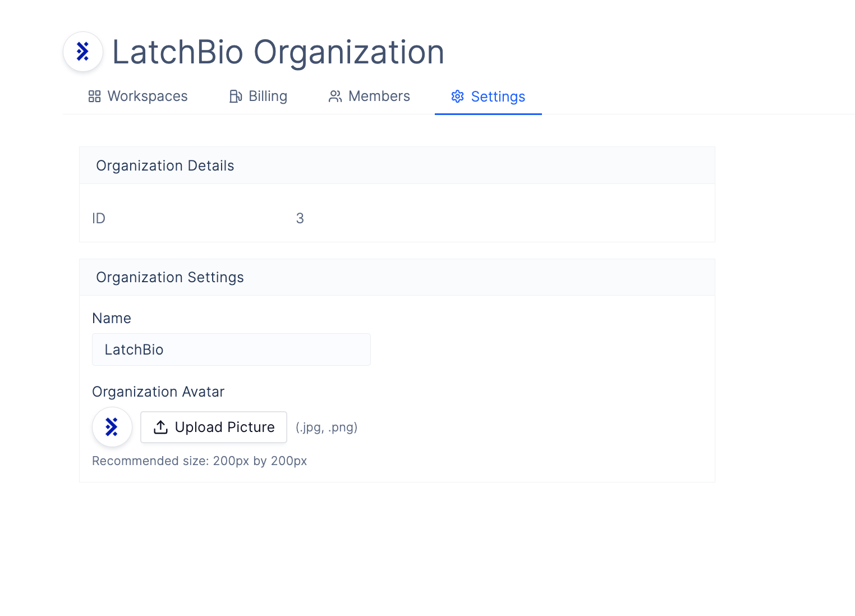This screenshot has width=855, height=616.
Task: Go to the Members tab
Action: [369, 96]
